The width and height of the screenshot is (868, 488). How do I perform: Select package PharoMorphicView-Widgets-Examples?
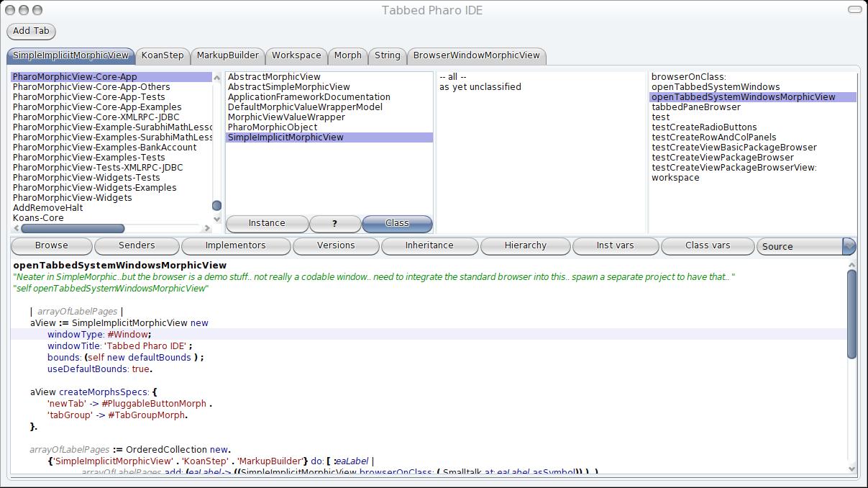pyautogui.click(x=111, y=188)
